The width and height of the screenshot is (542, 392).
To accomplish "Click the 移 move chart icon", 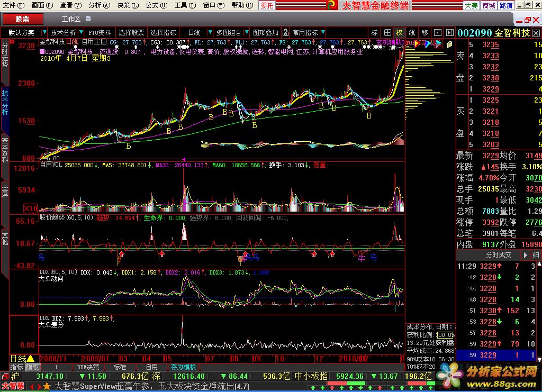I will (x=424, y=32).
